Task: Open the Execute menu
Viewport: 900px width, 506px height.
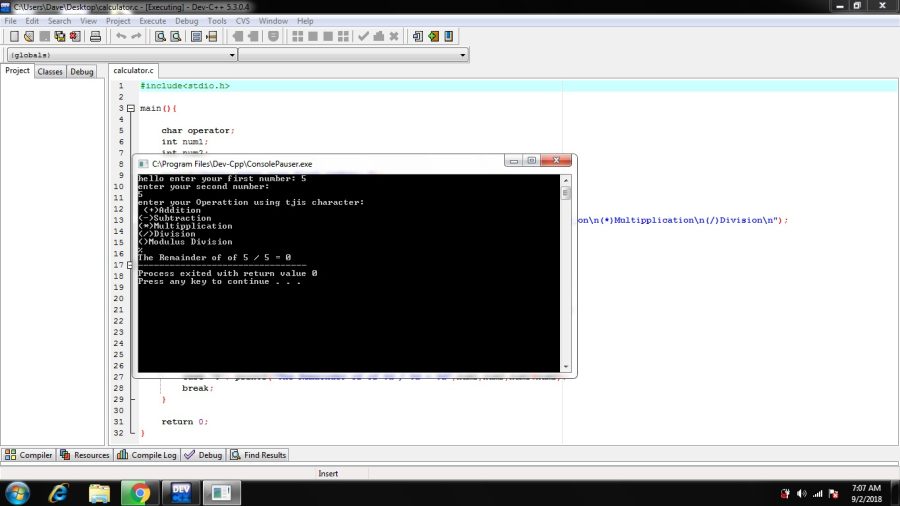Action: tap(153, 21)
